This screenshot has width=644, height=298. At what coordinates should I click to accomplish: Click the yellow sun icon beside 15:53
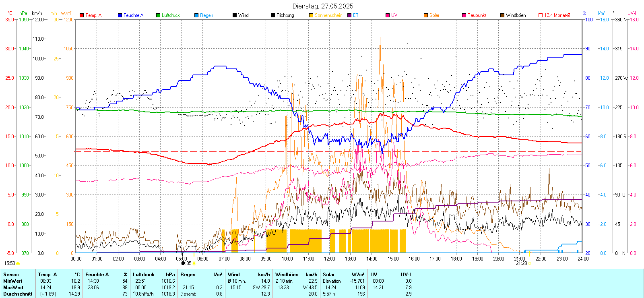18,263
